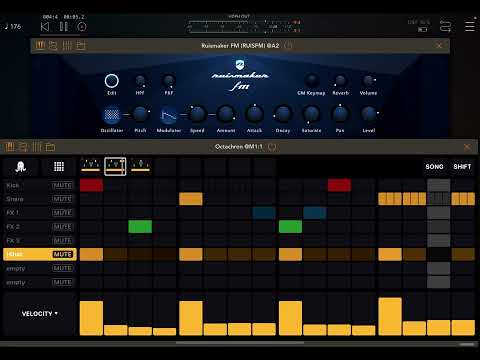480x360 pixels.
Task: Click the main output level meter
Action: 244,26
